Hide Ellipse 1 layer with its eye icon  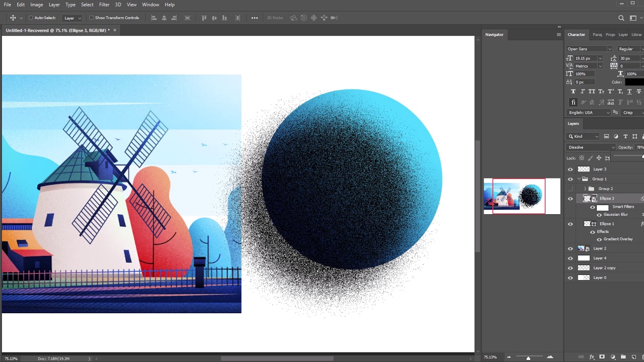tap(570, 224)
